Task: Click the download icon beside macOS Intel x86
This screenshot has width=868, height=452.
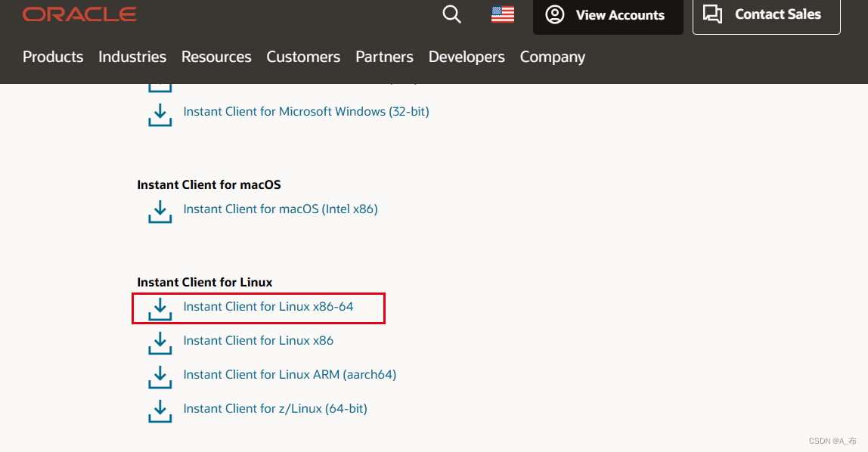Action: [160, 211]
